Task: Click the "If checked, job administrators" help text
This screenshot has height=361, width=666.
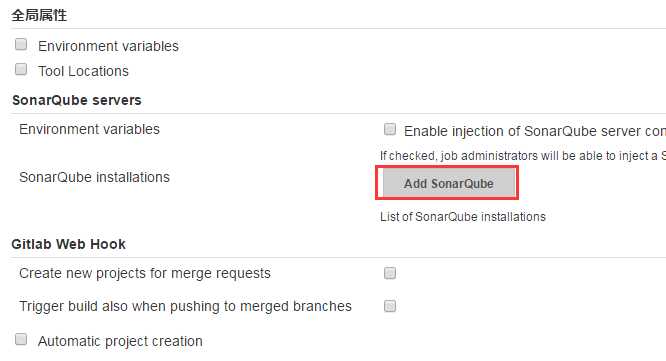Action: [x=523, y=156]
